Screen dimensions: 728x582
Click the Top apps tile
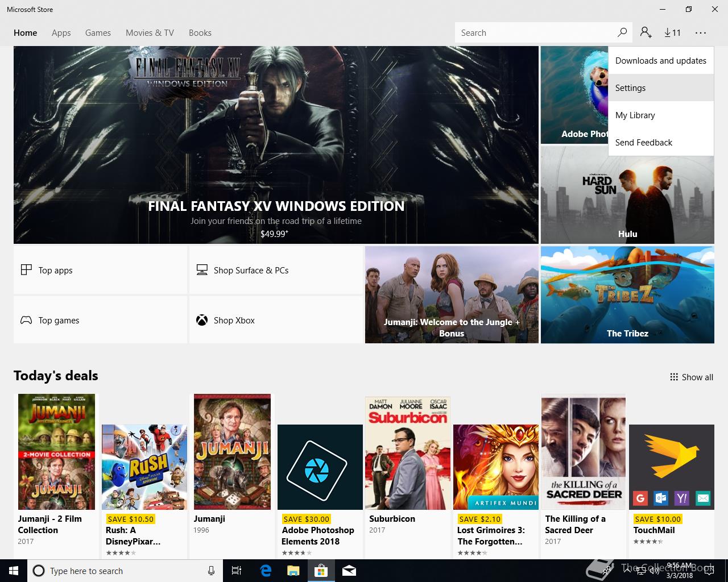[100, 270]
